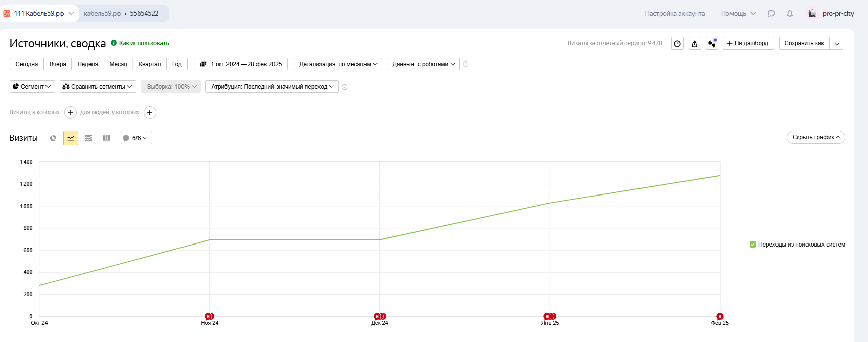Select the 'Квартал' period tab
This screenshot has width=868, height=342.
click(x=150, y=64)
